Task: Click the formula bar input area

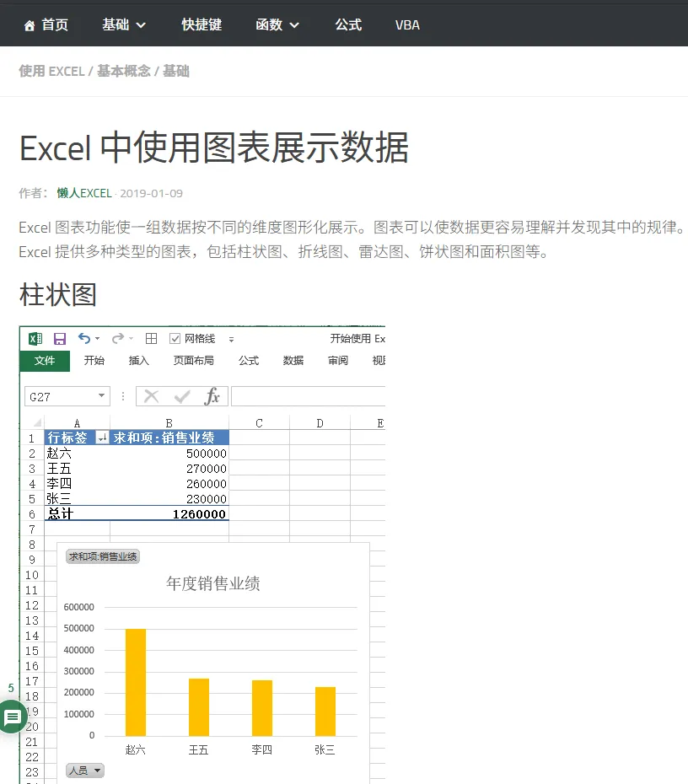Action: point(308,396)
